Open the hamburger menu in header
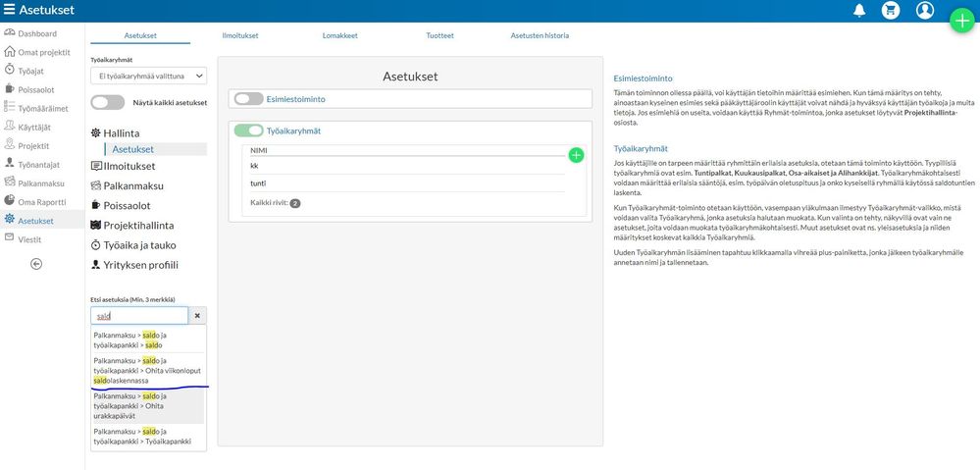 click(9, 10)
